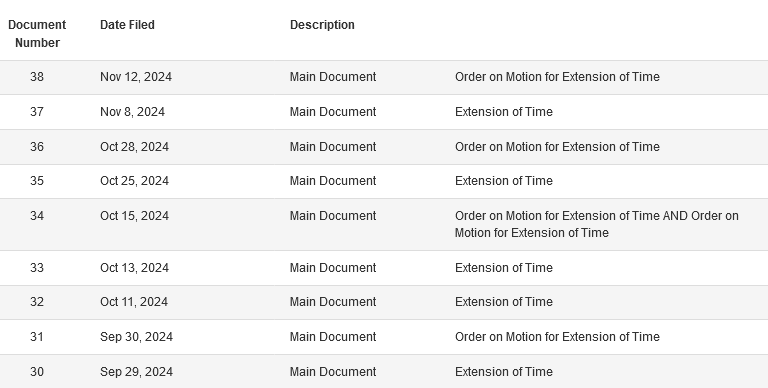Viewport: 768px width, 388px height.
Task: Open Order on Motion filed Sep 30, 2024
Action: pos(557,337)
